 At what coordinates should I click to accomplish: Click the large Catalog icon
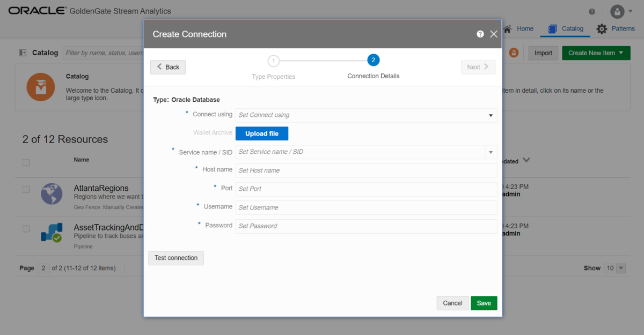pyautogui.click(x=41, y=86)
